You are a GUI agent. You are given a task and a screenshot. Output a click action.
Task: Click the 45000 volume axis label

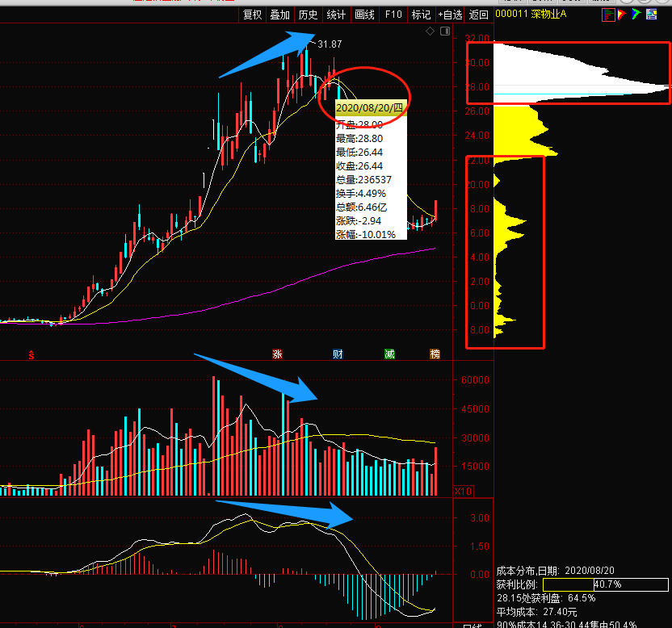475,409
